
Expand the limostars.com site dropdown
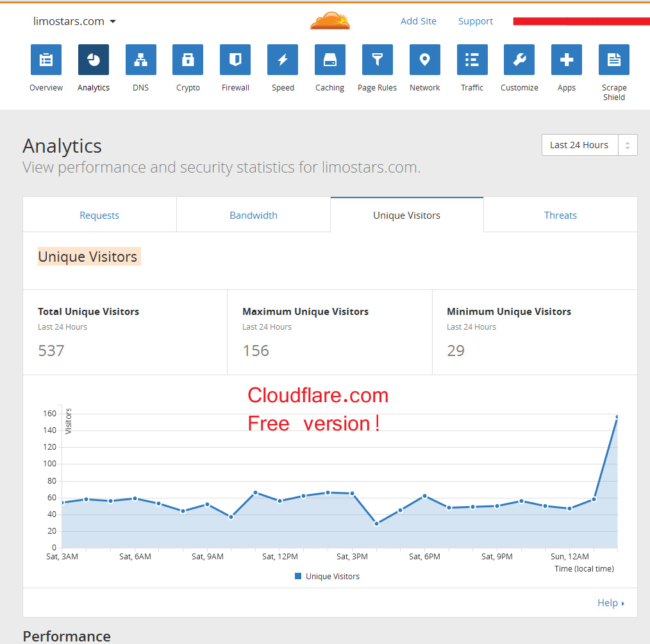74,21
